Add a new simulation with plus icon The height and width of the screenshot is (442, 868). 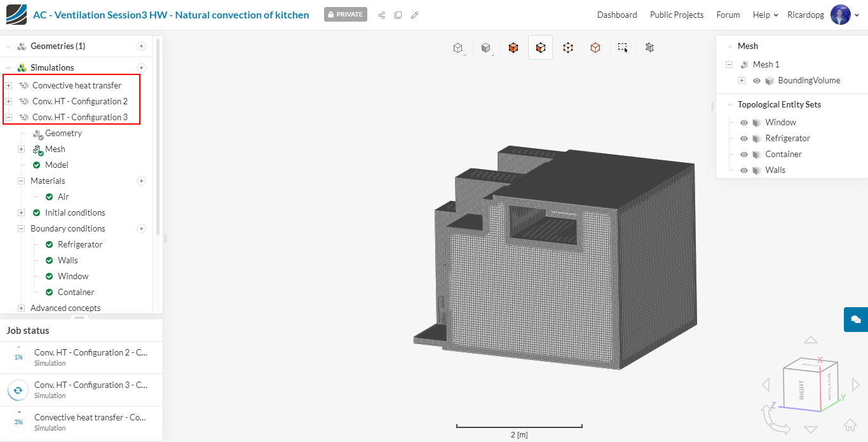[x=141, y=67]
